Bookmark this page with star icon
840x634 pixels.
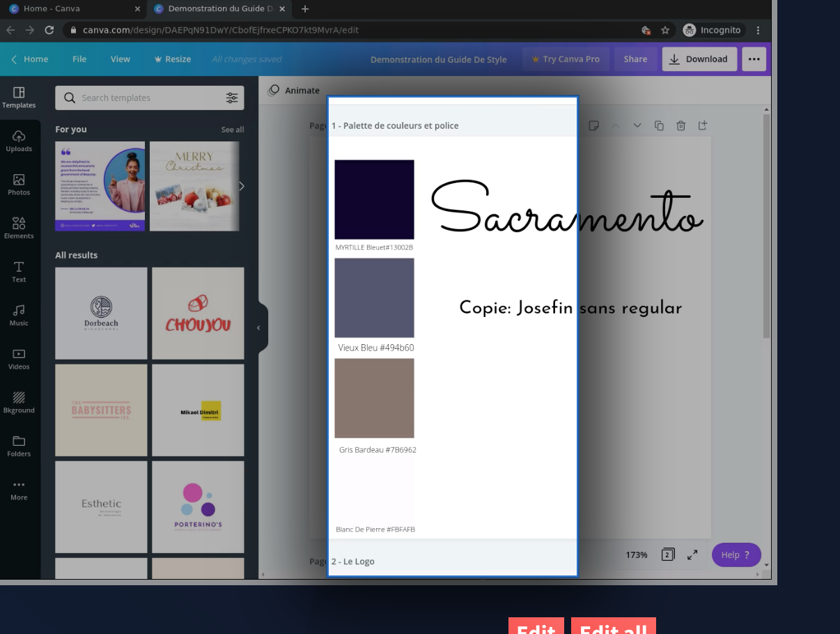pos(665,30)
